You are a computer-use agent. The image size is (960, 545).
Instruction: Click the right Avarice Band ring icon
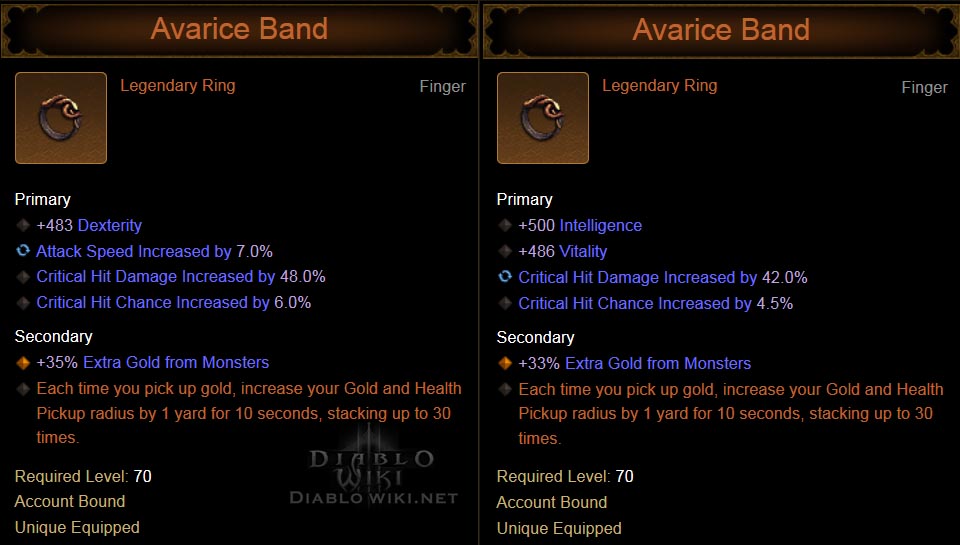point(542,118)
